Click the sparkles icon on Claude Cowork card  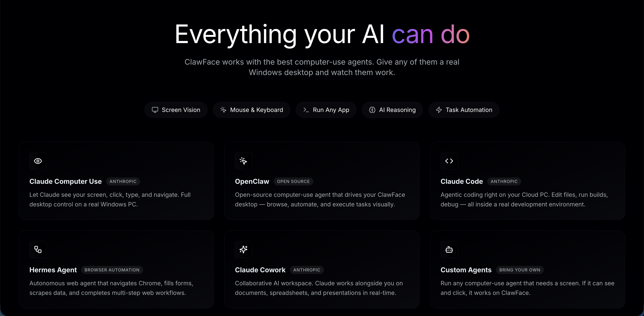[243, 249]
